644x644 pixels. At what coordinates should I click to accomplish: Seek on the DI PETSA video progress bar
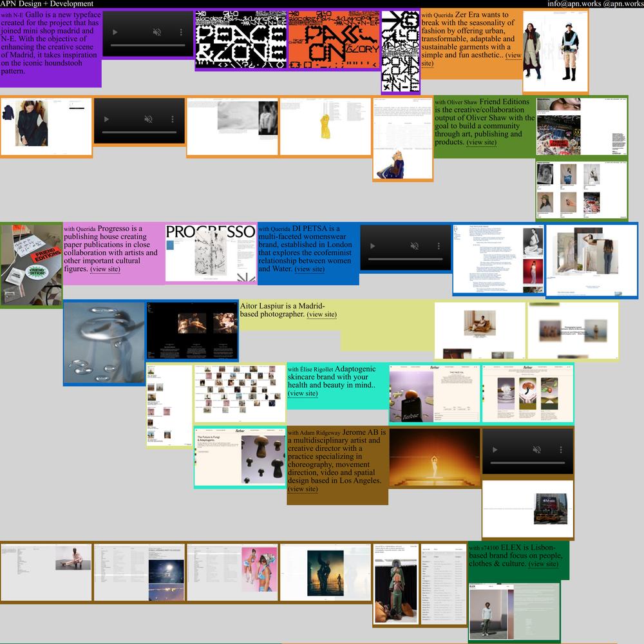405,259
